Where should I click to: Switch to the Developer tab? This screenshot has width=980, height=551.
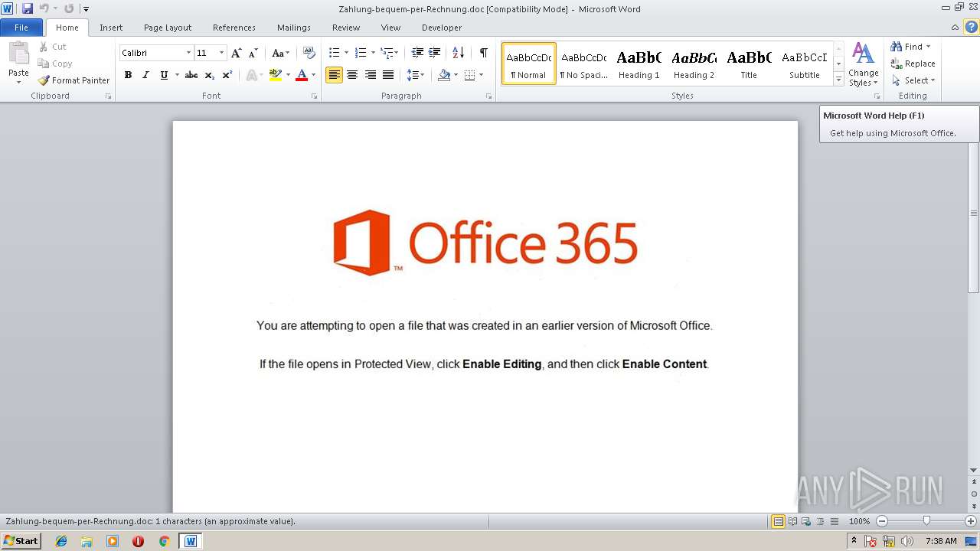[x=442, y=28]
